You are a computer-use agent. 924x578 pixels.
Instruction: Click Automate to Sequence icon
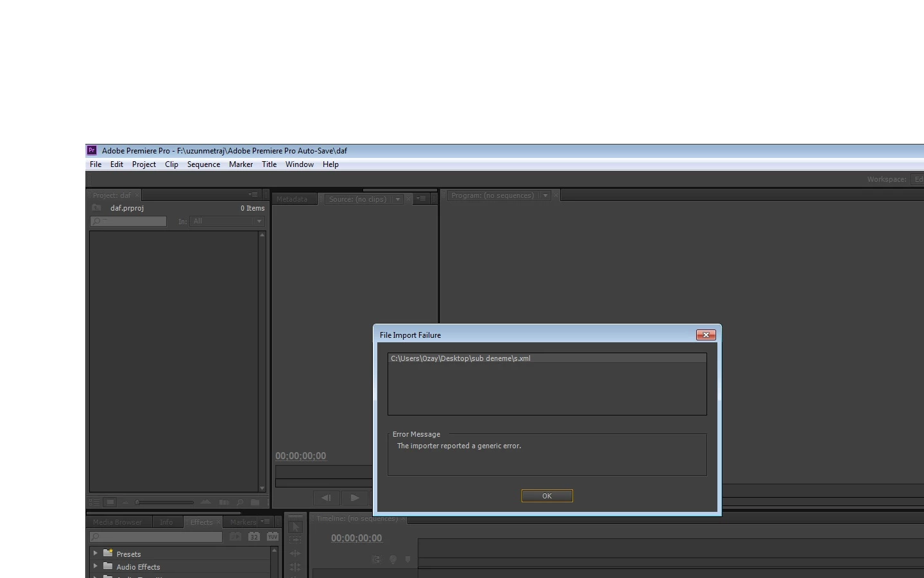point(223,502)
